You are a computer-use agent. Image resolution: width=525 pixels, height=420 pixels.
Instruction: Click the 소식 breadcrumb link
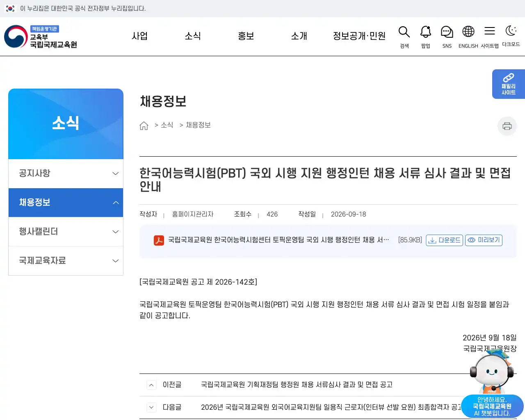click(x=167, y=125)
